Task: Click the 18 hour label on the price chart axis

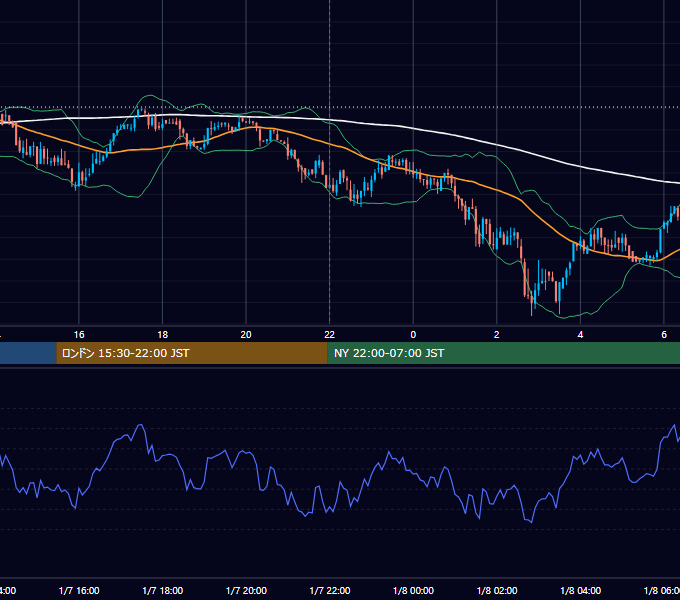Action: click(163, 335)
